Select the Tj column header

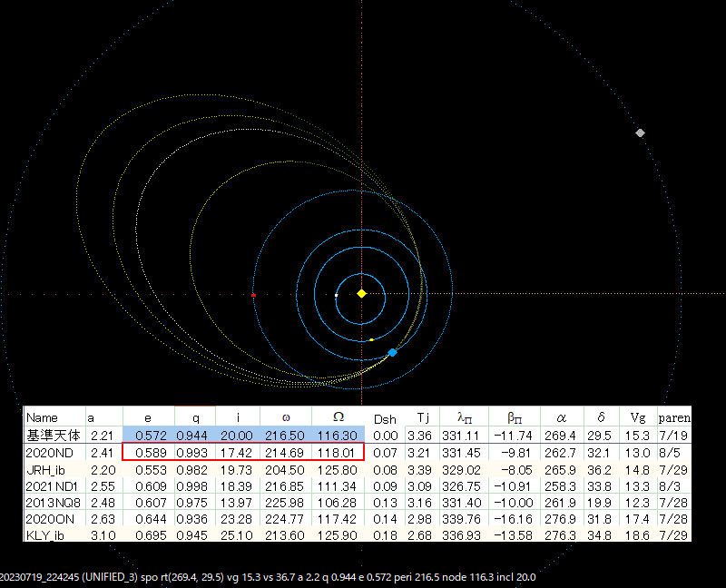click(x=422, y=418)
